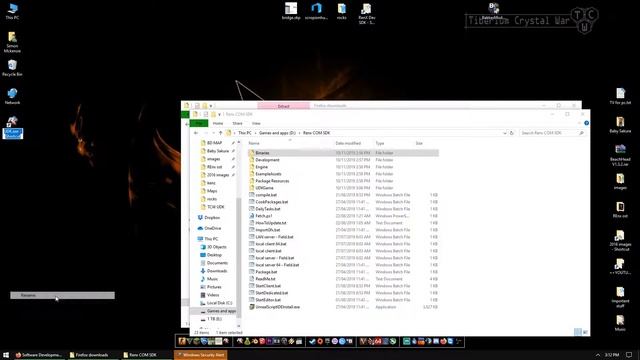Open Videos in the navigation pane
Viewport: 640px width, 360px height.
[210, 295]
